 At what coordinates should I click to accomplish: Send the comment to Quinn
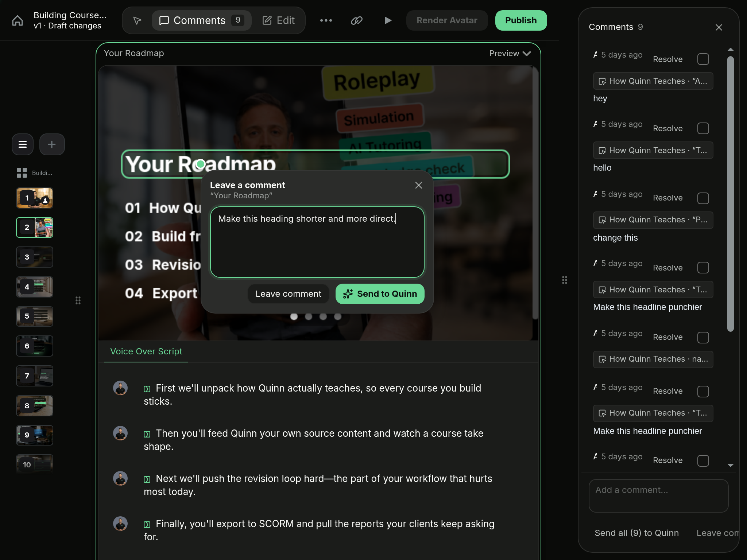[x=380, y=294]
